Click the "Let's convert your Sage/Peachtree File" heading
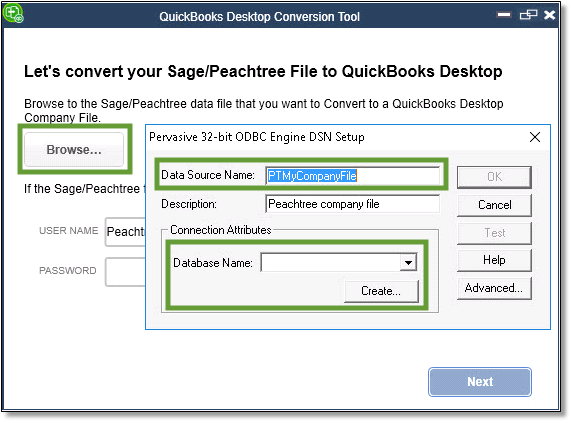 pos(263,71)
